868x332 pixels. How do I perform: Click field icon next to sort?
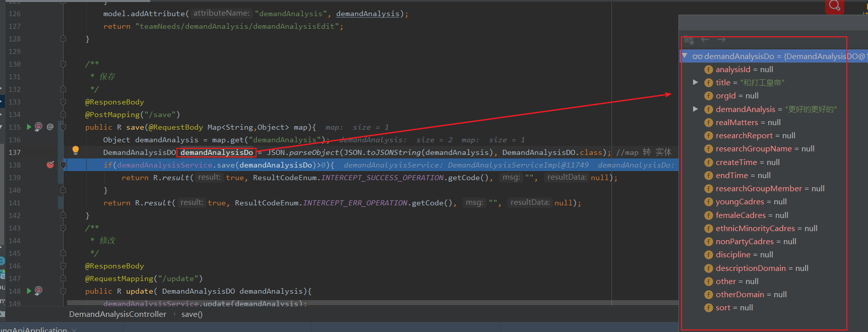point(709,308)
